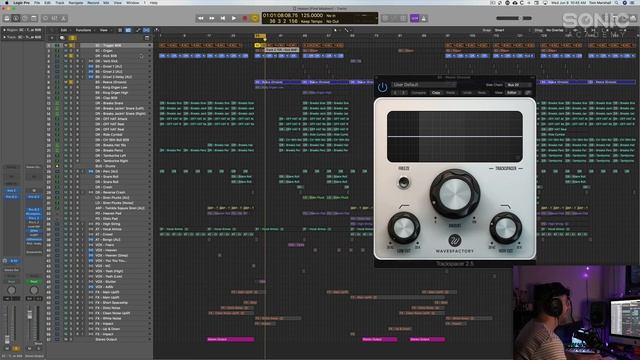640x360 pixels.
Task: Click the High Cut knob
Action: [505, 228]
